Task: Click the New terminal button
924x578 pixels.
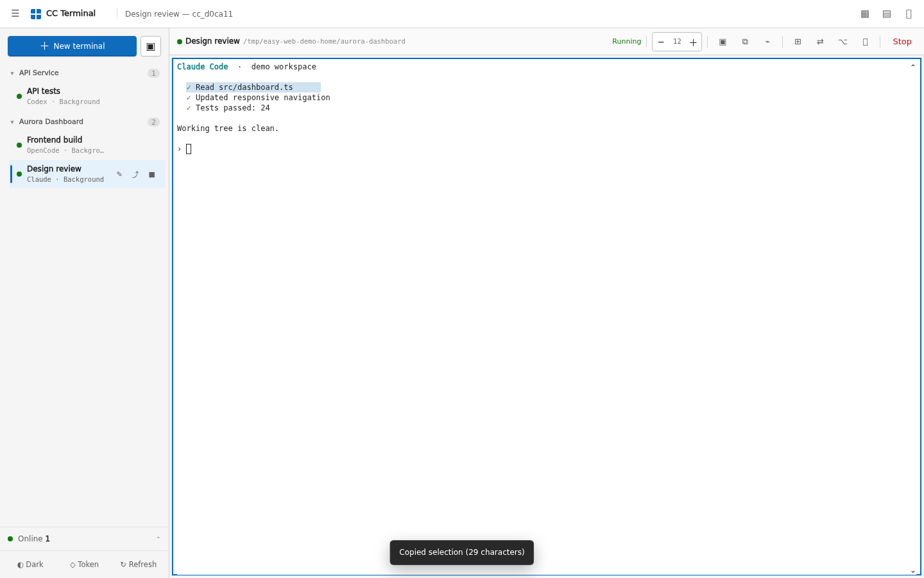Action: tap(72, 46)
